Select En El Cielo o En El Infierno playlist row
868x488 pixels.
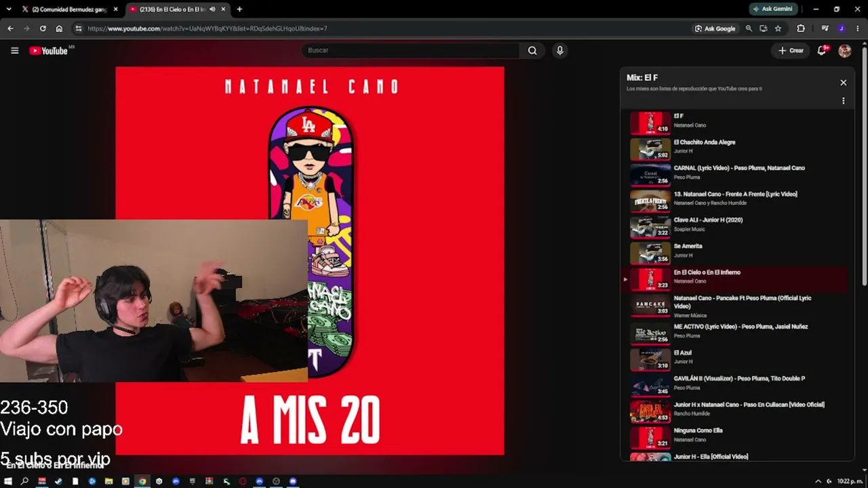[x=737, y=279]
